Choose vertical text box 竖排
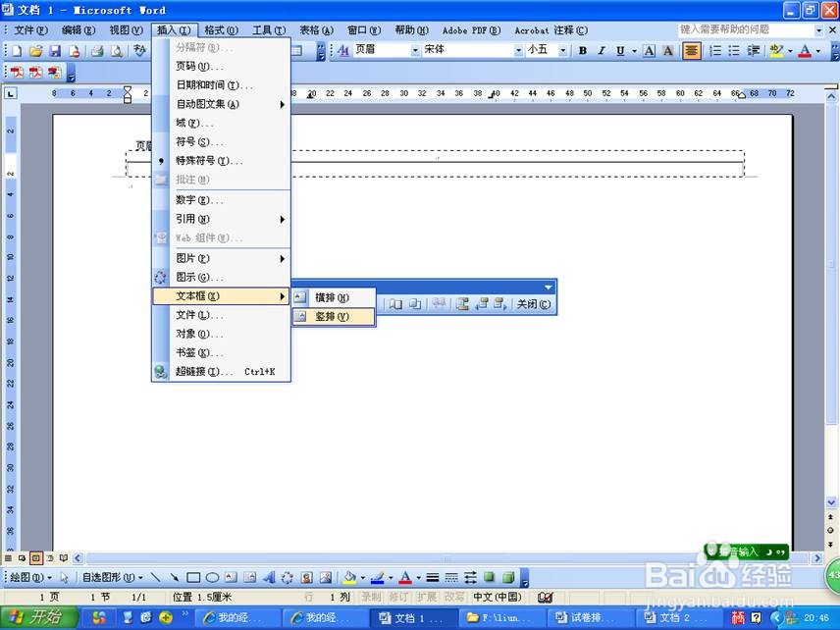The image size is (840, 630). pos(334,316)
